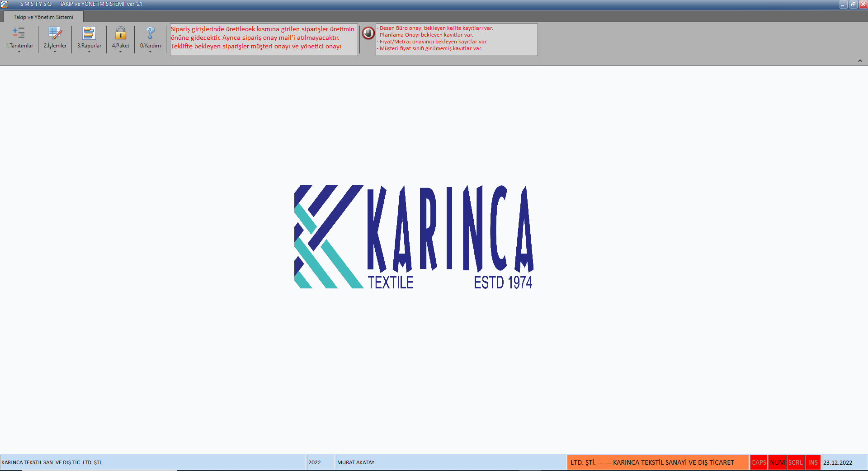Open the 2.İşlemler grid-pencil icon

[55, 33]
